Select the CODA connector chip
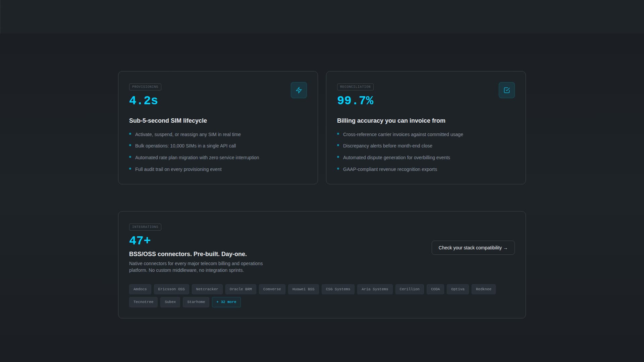Screen dimensions: 644x362 435,289
